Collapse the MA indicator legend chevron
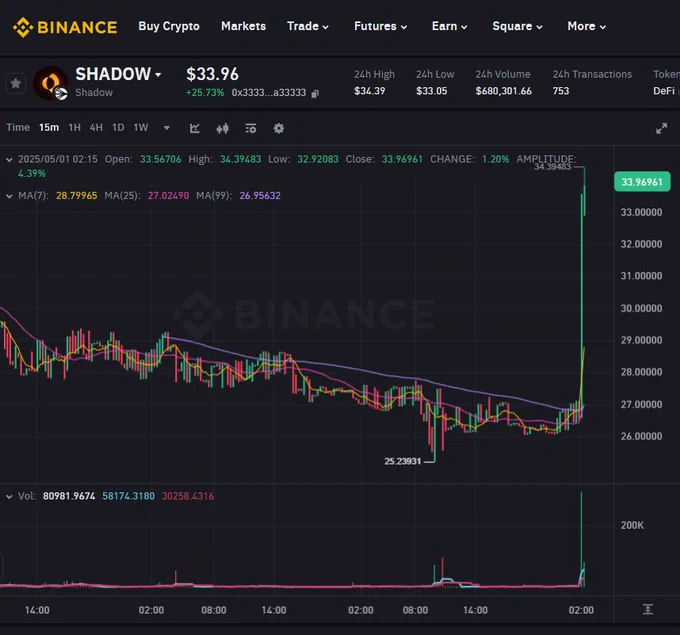This screenshot has width=680, height=635. (x=9, y=196)
